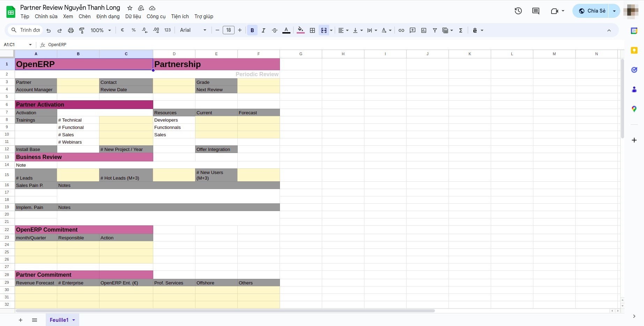Open the text color picker
This screenshot has height=326, width=644.
click(286, 30)
